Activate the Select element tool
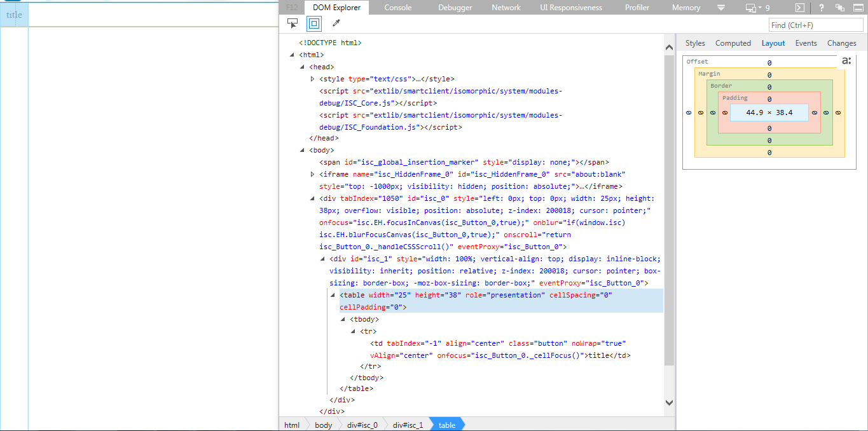The height and width of the screenshot is (431, 868). click(x=293, y=24)
